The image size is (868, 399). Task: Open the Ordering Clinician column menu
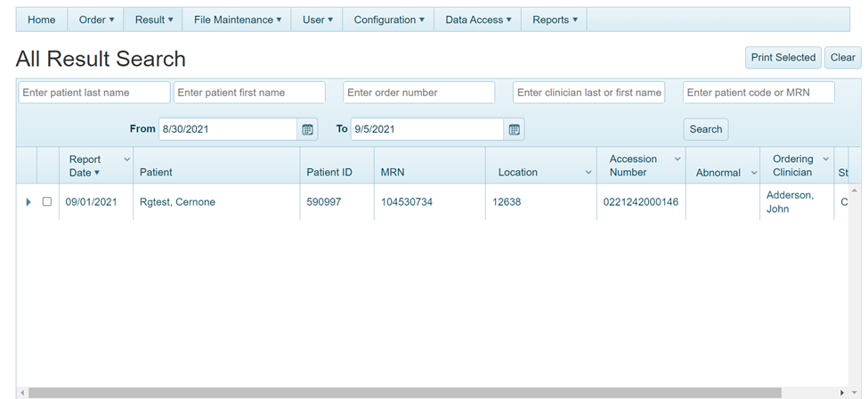(827, 159)
